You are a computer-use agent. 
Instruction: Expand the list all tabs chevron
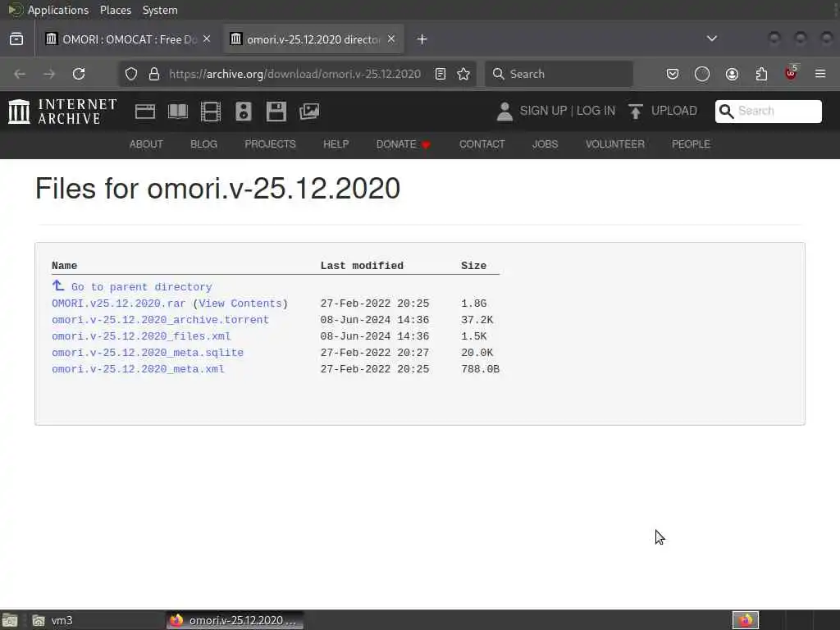point(712,39)
